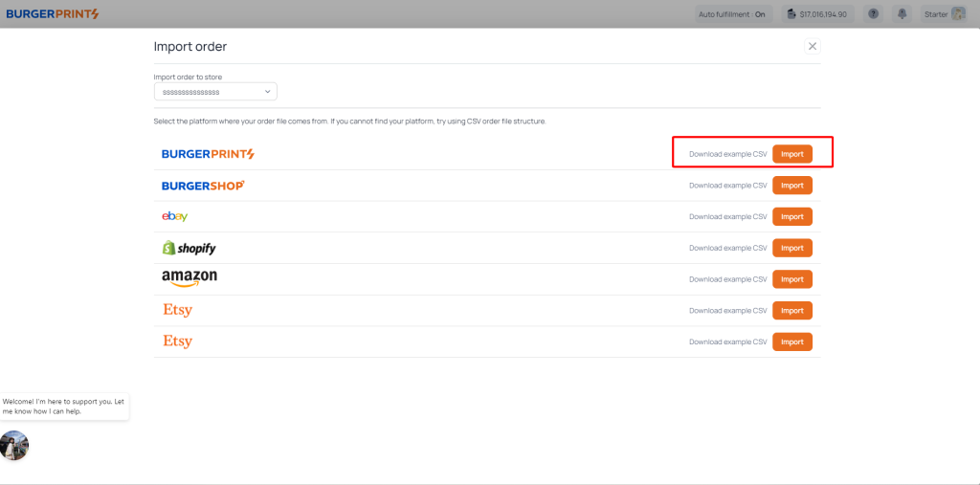Click the eBay platform logo
Screen dimensions: 980x485
coord(175,216)
